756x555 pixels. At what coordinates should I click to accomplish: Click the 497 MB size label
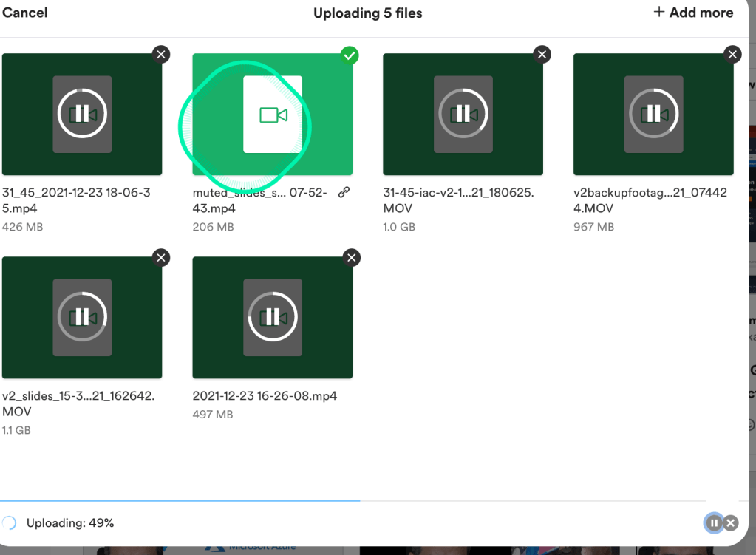(213, 414)
